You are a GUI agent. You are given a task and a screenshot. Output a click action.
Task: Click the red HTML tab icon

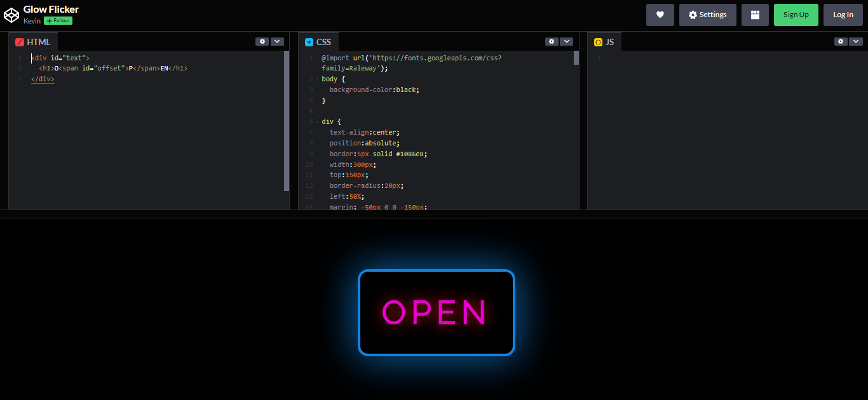click(19, 41)
